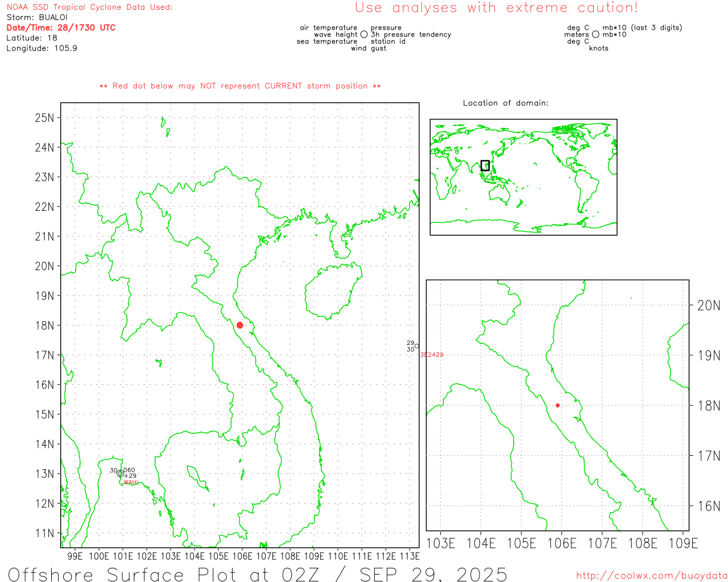
Task: Click the red WAHI station ID label
Action: pyautogui.click(x=131, y=483)
